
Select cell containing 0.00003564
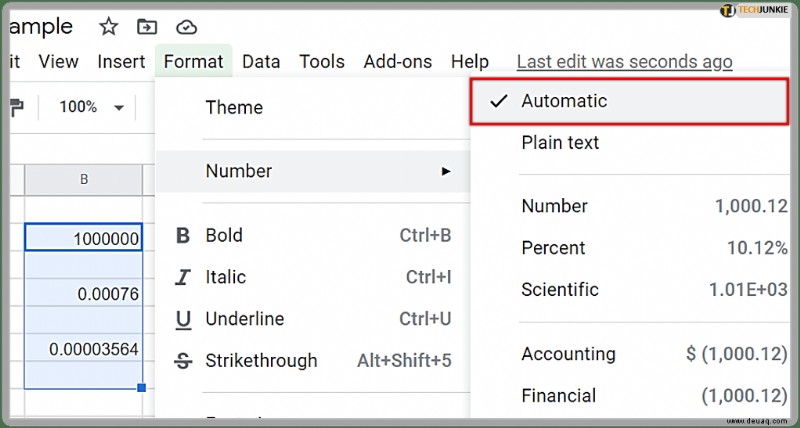pyautogui.click(x=84, y=348)
